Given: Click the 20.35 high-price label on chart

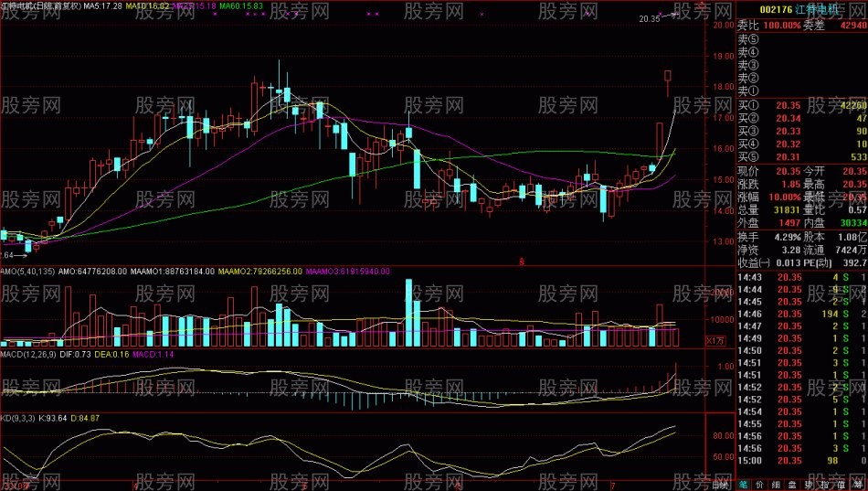Looking at the screenshot, I should 650,18.
